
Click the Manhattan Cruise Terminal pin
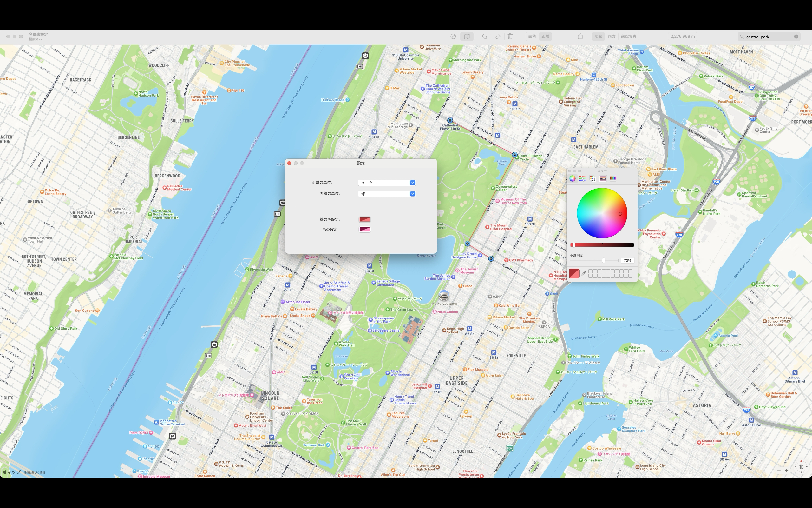click(x=156, y=422)
